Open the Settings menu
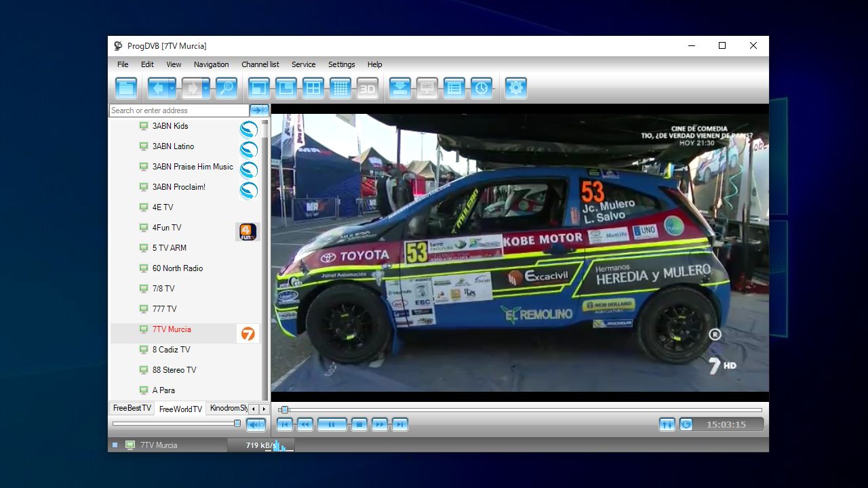This screenshot has width=868, height=488. 341,64
